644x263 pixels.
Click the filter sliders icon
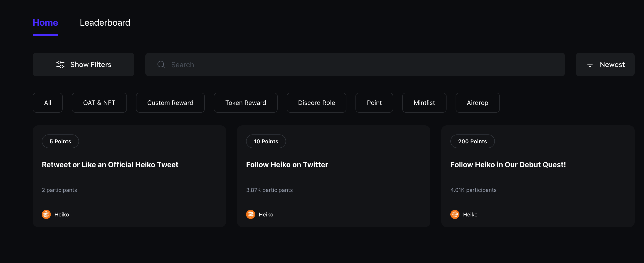tap(60, 65)
